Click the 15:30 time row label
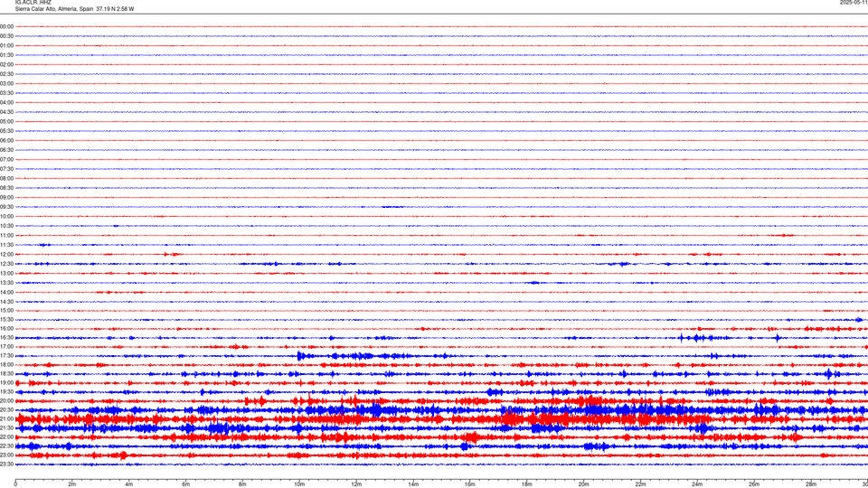The image size is (868, 488). tap(6, 320)
